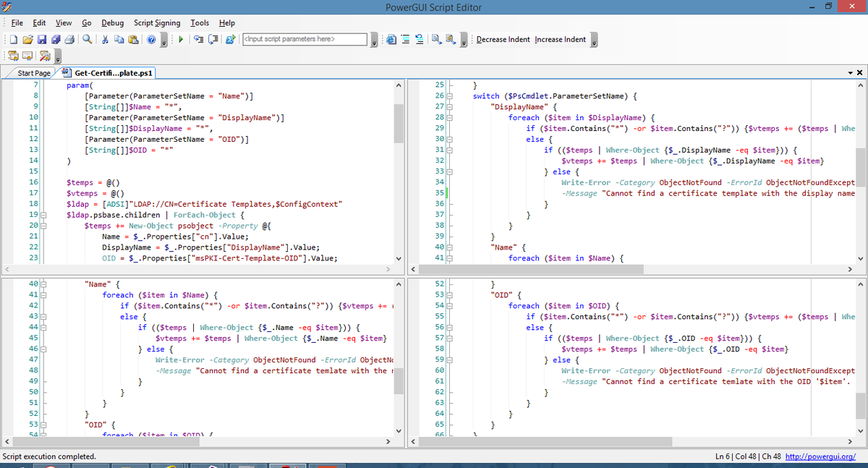Copy the selected code
The image size is (868, 468).
click(119, 39)
